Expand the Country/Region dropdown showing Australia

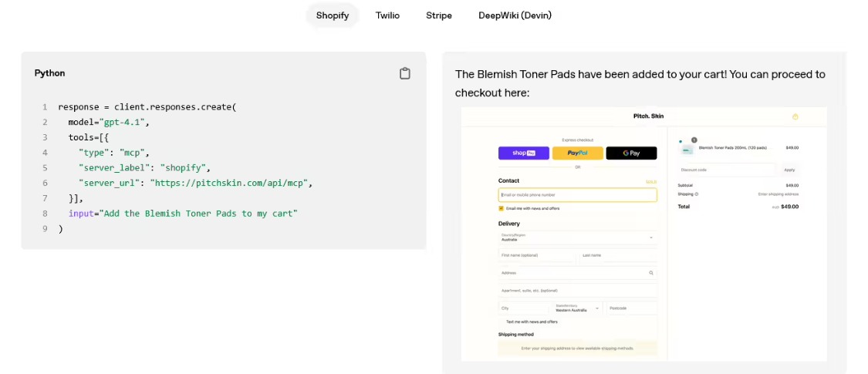(x=577, y=238)
